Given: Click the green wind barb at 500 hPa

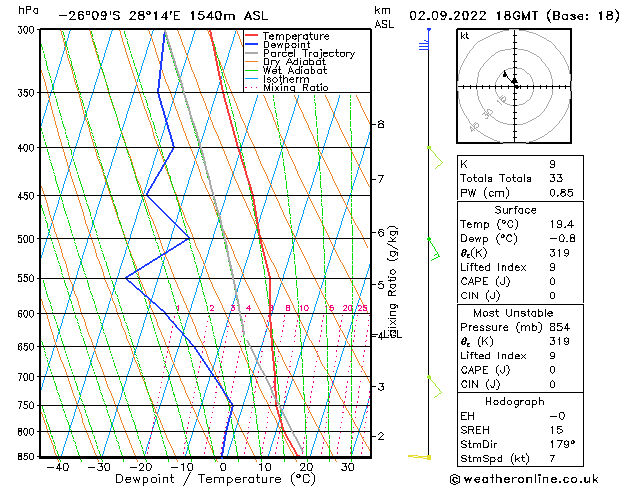Looking at the screenshot, I should (434, 249).
